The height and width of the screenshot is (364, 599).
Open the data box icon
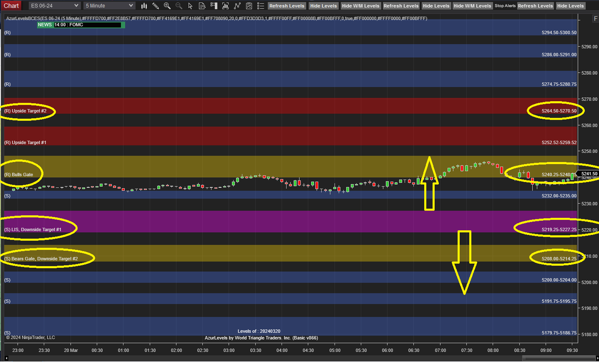click(x=202, y=6)
